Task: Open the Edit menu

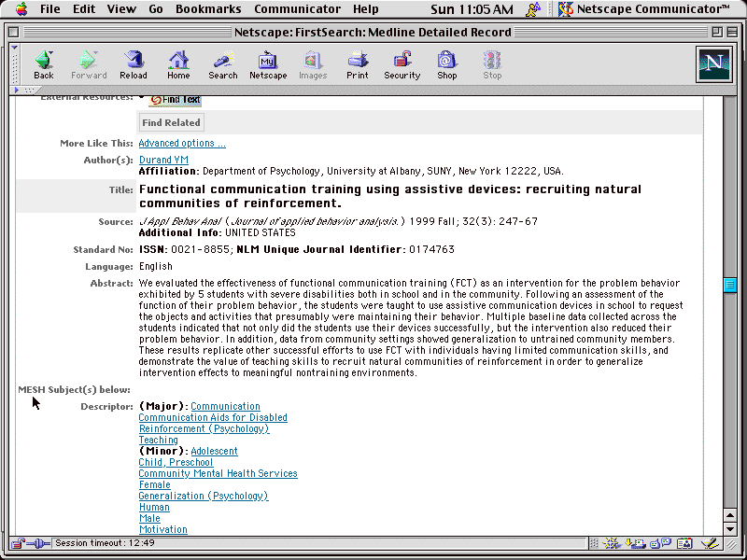Action: (x=84, y=8)
